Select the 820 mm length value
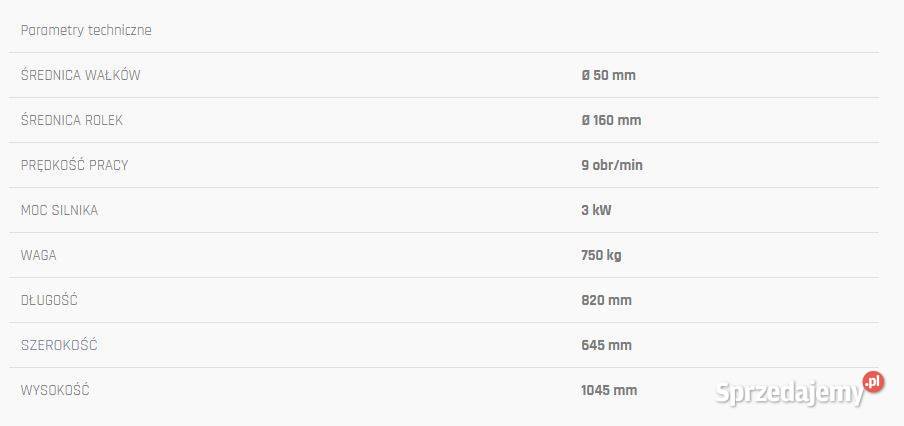904x426 pixels. (607, 300)
